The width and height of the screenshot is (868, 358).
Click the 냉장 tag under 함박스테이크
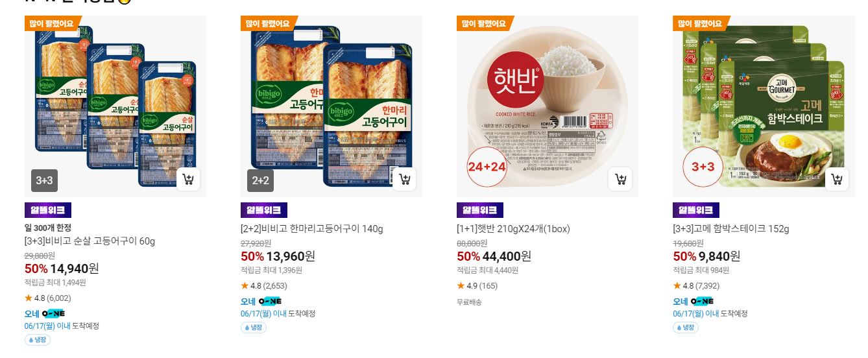(686, 328)
